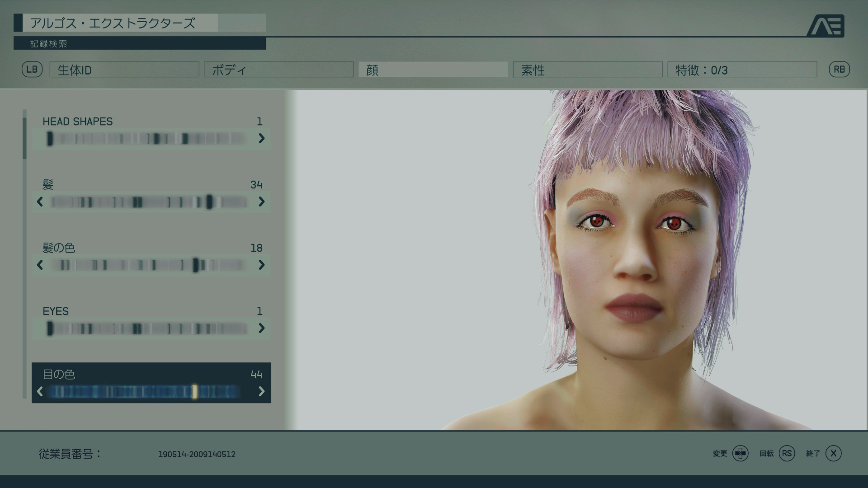
Task: Select the 素性 background tab
Action: (x=587, y=70)
